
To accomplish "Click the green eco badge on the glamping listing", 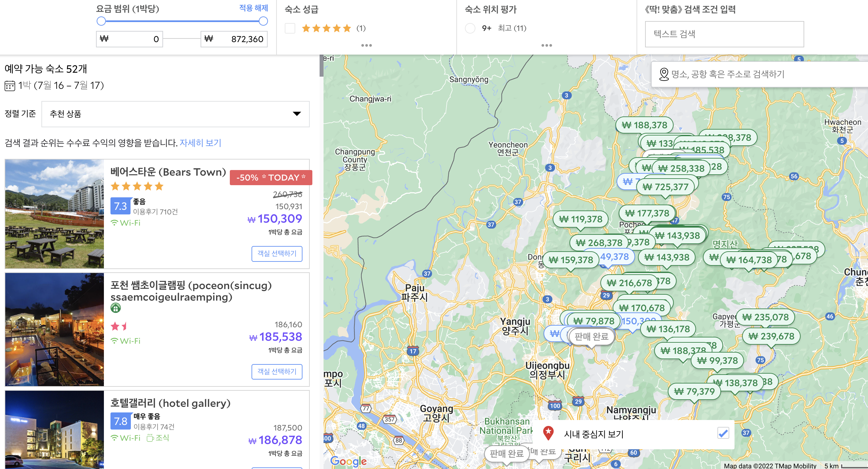I will pos(115,308).
